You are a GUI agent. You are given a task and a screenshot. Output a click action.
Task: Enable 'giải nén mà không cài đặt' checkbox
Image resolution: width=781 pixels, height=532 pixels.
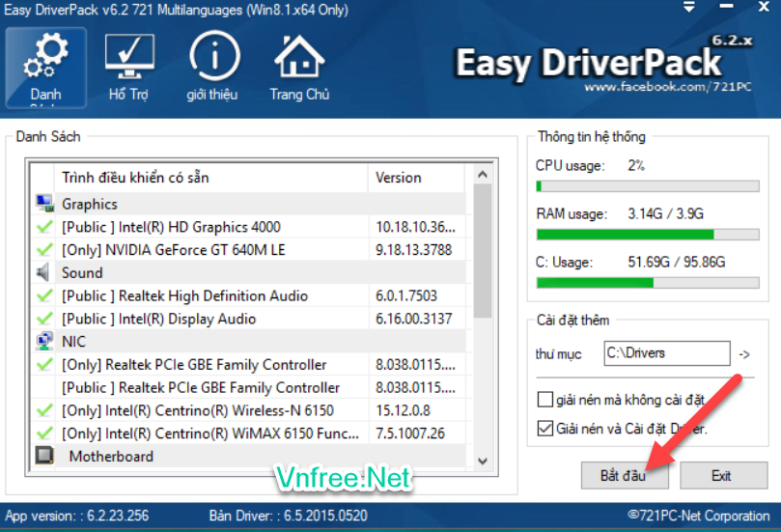544,400
